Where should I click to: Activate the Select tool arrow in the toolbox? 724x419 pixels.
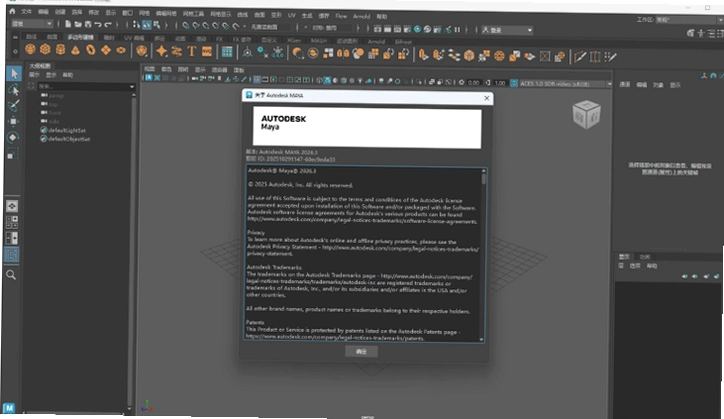(x=13, y=73)
